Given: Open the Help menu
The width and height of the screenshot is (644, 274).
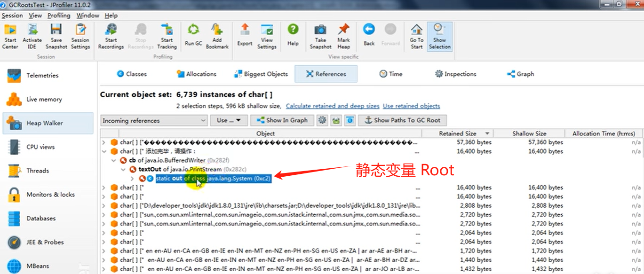Looking at the screenshot, I should tap(111, 16).
